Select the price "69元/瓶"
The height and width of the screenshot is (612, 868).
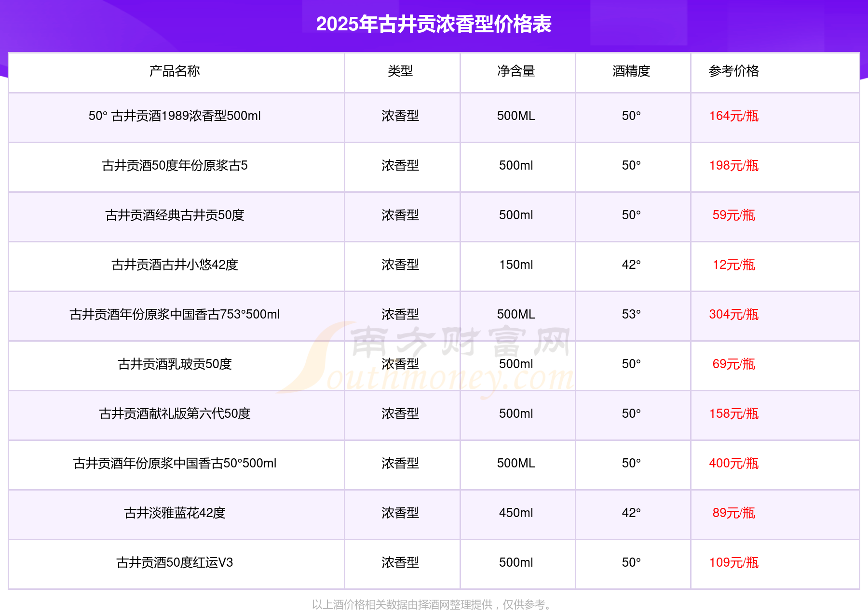pos(733,364)
